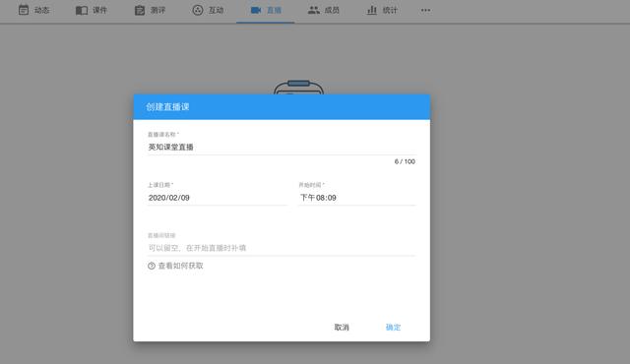The image size is (630, 364).
Task: Click the calendar icon beside 动态
Action: [x=24, y=10]
